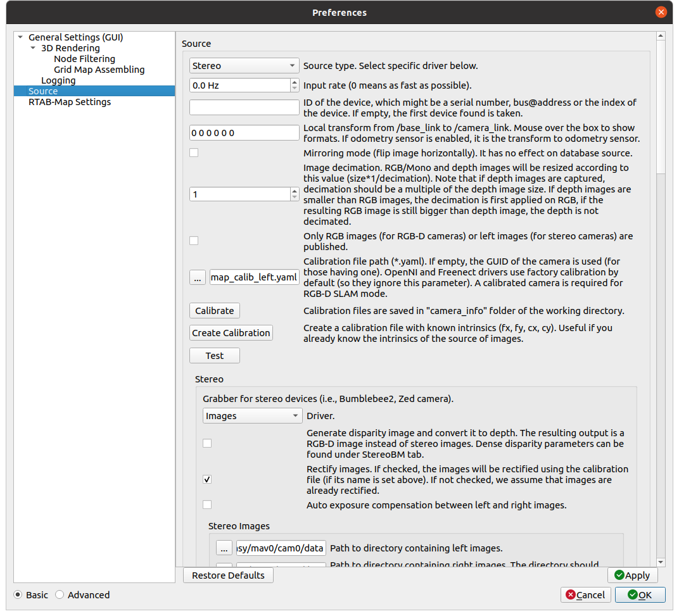
Task: Click the Create Calibration button
Action: [231, 333]
